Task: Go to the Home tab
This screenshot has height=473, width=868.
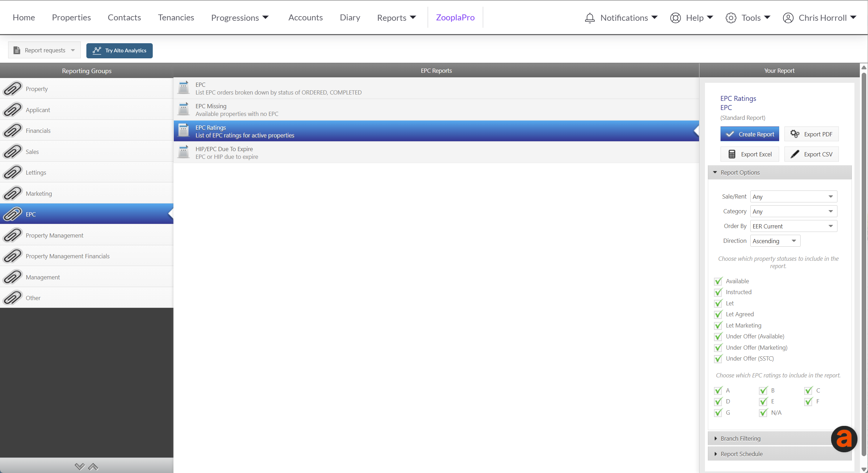Action: (x=24, y=18)
